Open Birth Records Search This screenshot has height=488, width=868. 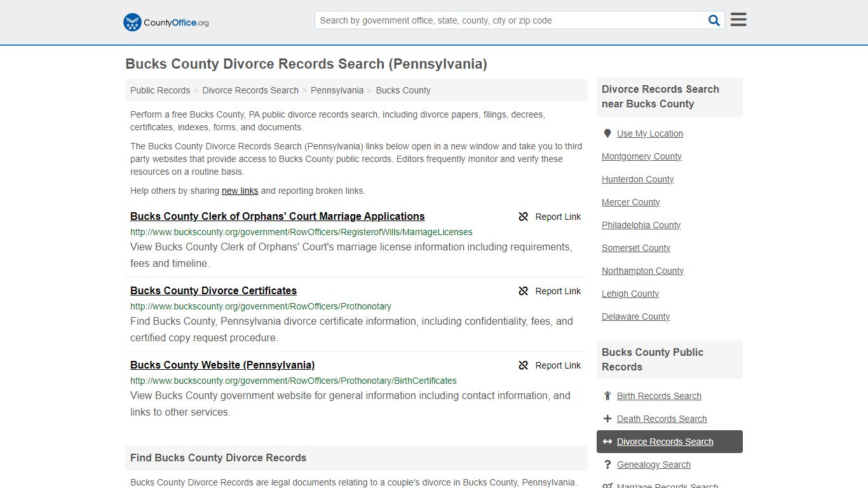(x=659, y=396)
